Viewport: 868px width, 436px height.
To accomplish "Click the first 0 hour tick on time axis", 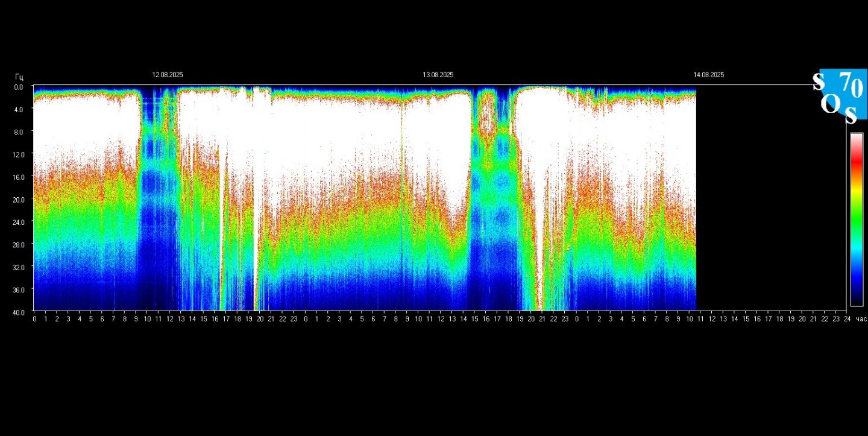I will tap(34, 319).
